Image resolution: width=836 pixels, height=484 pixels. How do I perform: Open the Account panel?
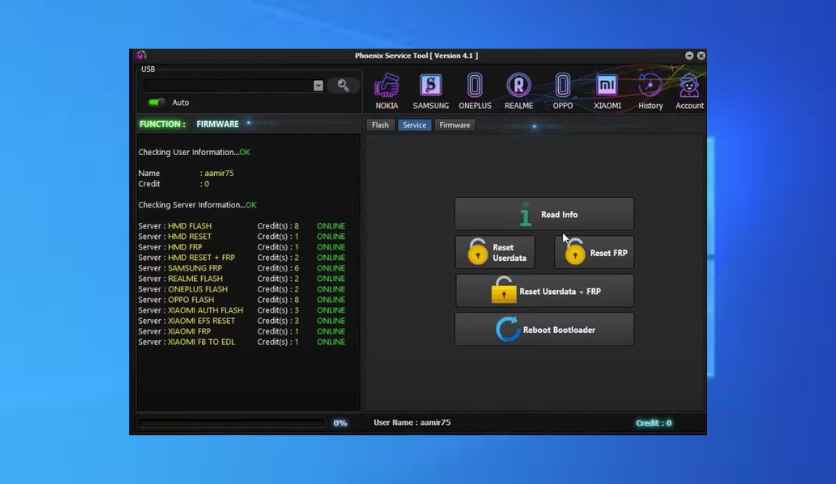[x=689, y=91]
